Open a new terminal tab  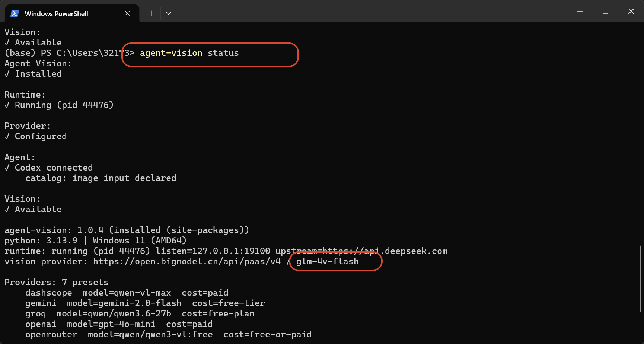tap(152, 13)
